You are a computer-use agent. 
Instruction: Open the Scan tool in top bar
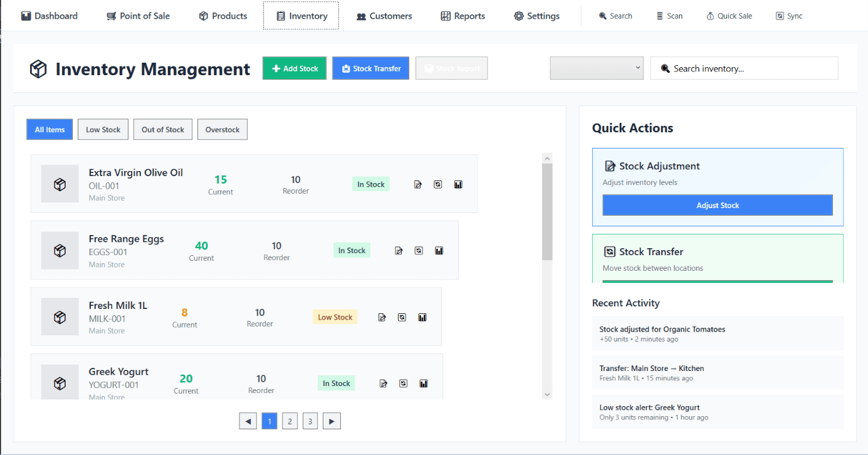(x=669, y=16)
